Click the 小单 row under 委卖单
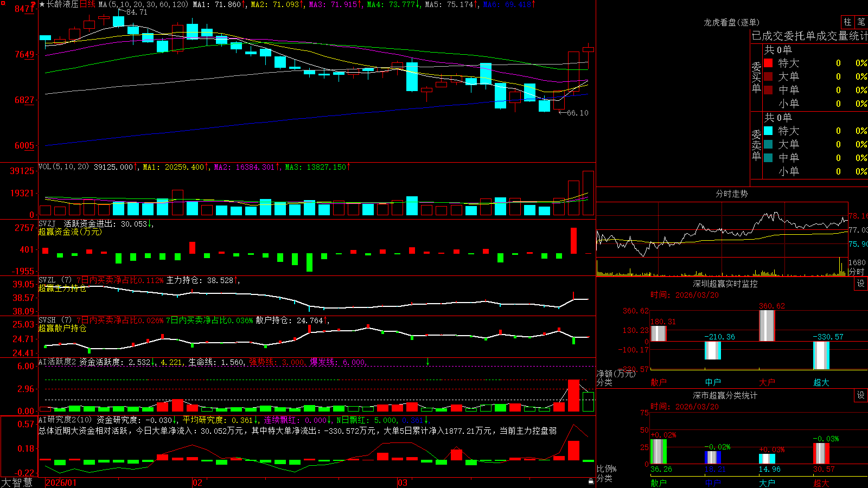This screenshot has height=488, width=868. click(815, 171)
